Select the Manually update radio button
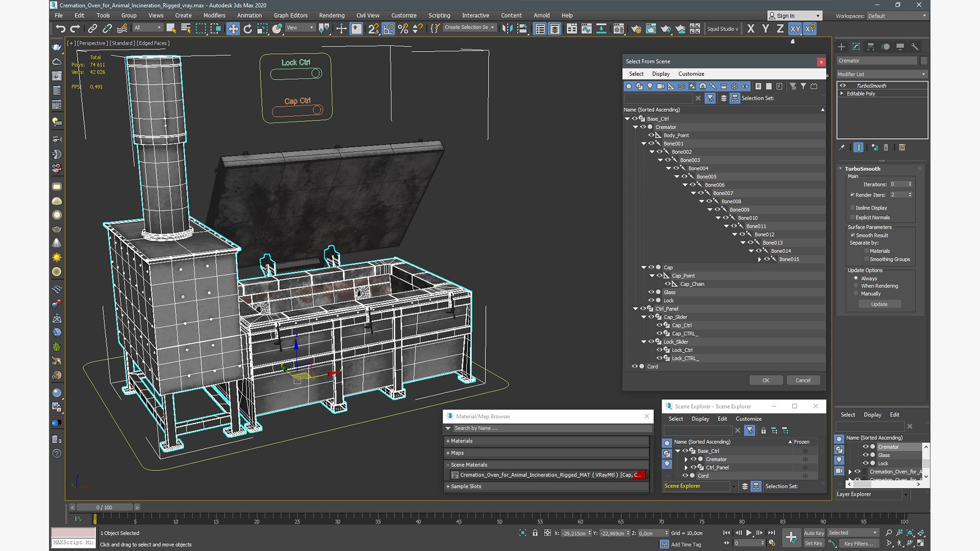The width and height of the screenshot is (980, 551). tap(856, 293)
